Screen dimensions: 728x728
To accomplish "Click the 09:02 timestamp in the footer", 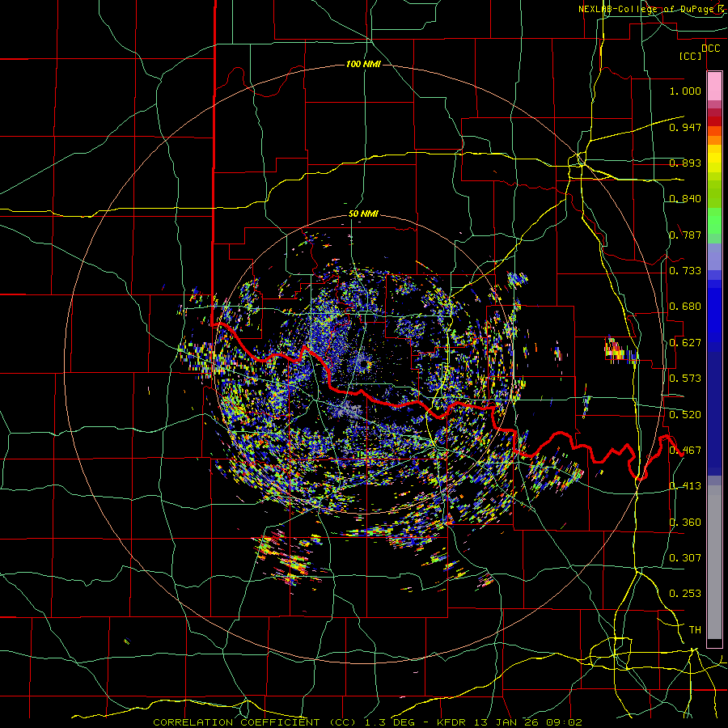I will point(565,722).
